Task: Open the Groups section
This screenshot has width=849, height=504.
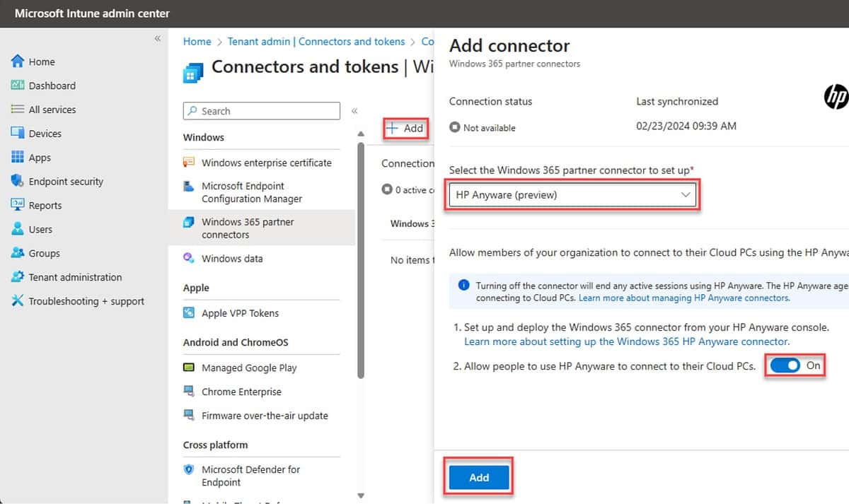Action: 18,253
